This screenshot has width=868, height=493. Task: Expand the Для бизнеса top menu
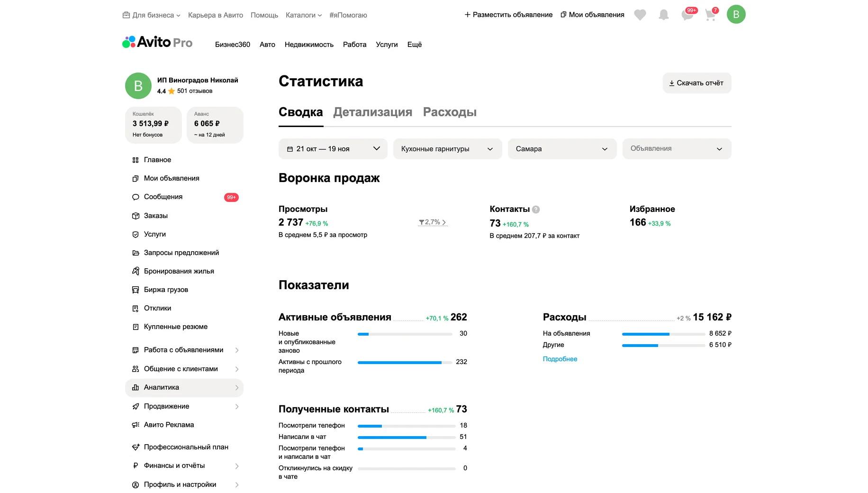(152, 15)
